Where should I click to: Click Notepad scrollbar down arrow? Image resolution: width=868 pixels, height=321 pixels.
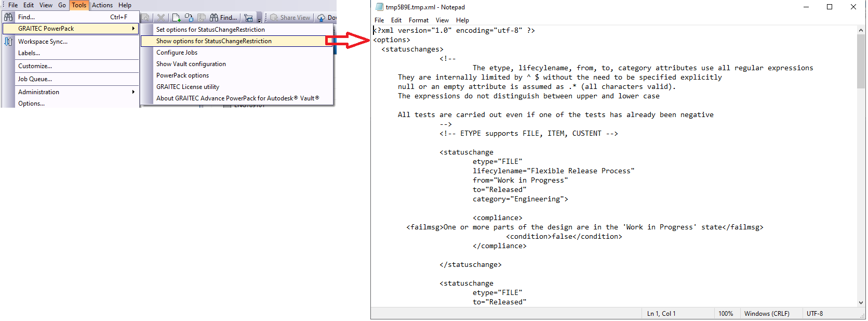(x=861, y=302)
